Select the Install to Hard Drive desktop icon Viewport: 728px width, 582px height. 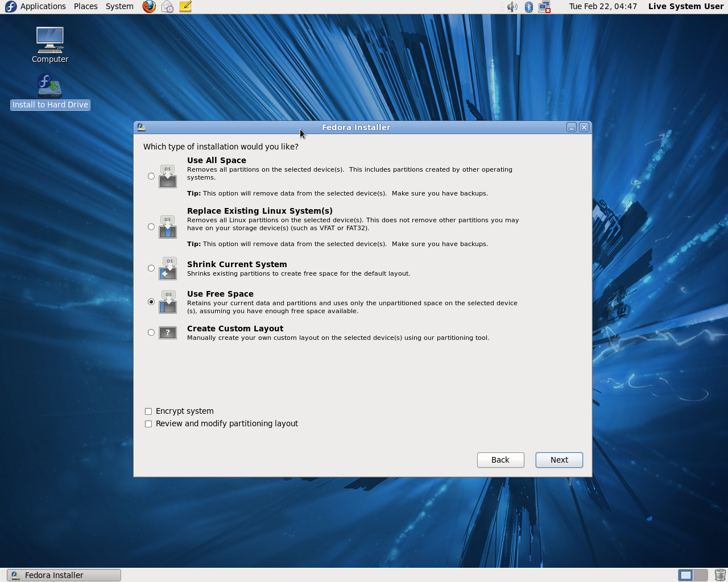tap(50, 92)
